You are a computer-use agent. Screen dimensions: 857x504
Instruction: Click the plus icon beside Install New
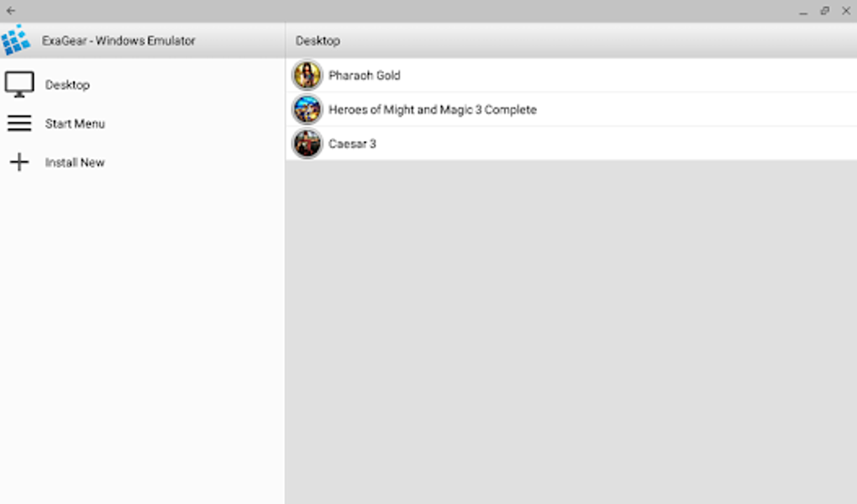click(x=19, y=162)
